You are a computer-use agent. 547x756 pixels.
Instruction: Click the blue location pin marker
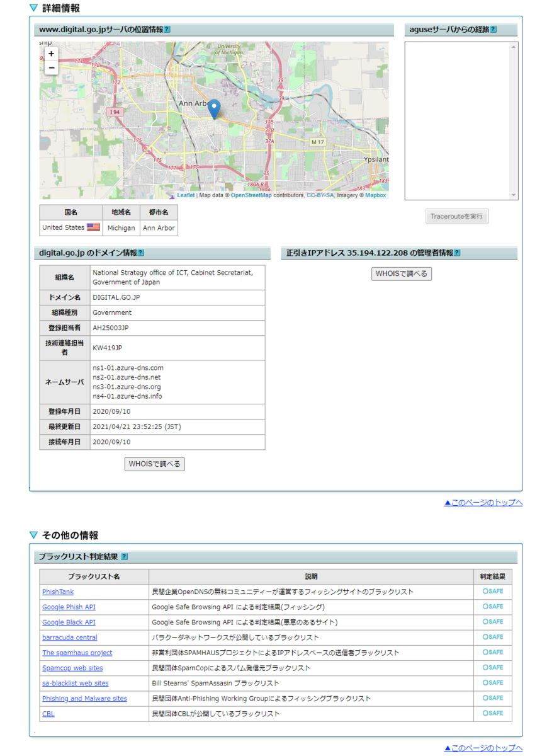tap(214, 110)
